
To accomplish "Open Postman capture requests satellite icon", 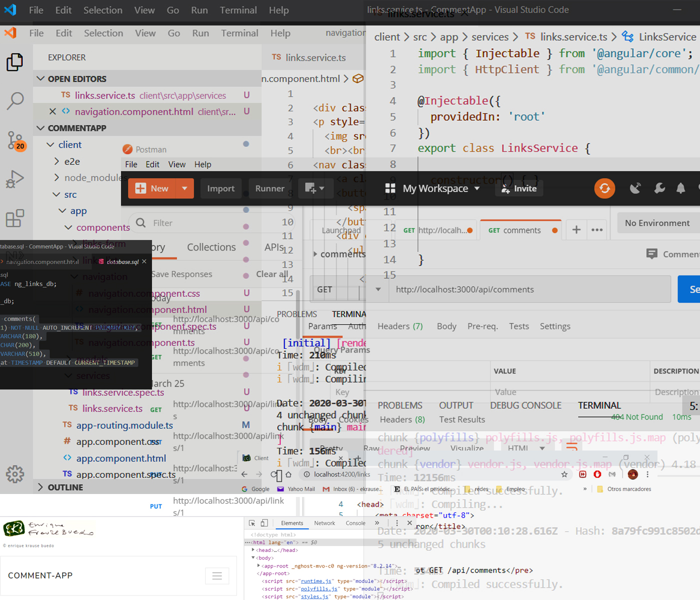I will tap(635, 188).
